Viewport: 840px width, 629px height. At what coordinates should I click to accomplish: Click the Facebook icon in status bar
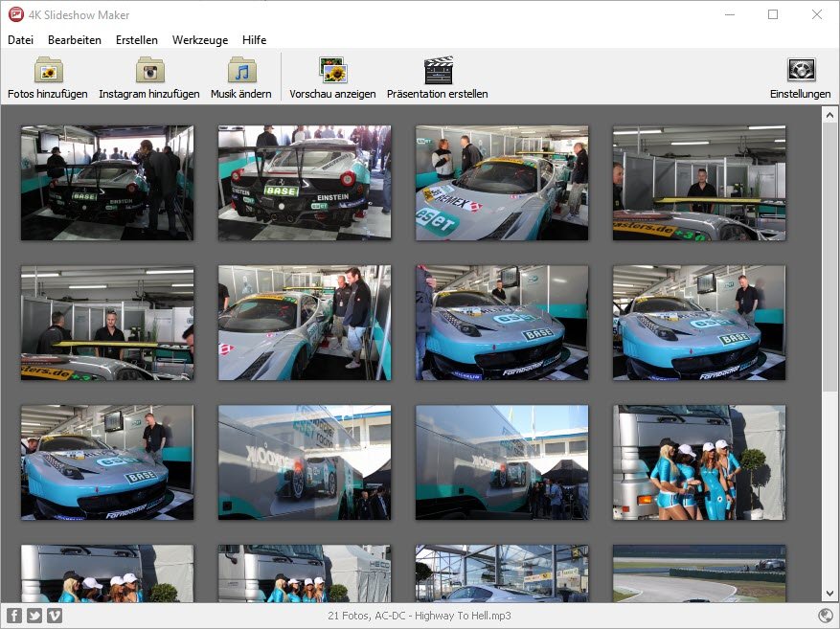14,616
